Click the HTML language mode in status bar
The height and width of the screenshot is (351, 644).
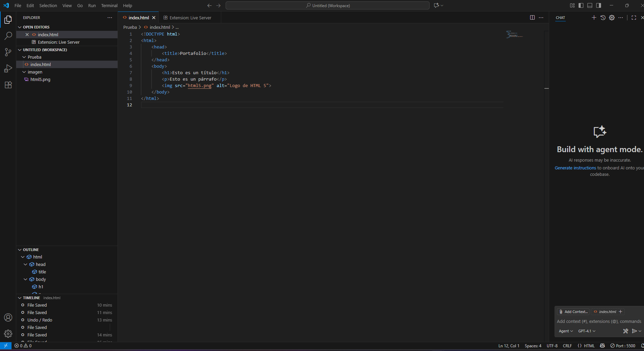pyautogui.click(x=589, y=346)
